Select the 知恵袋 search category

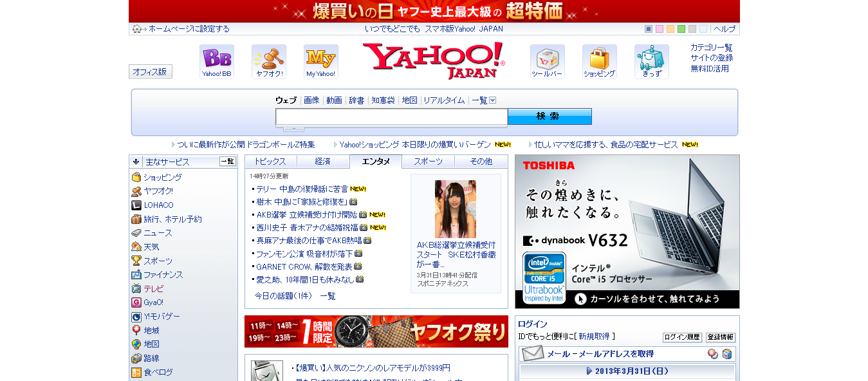pos(383,100)
